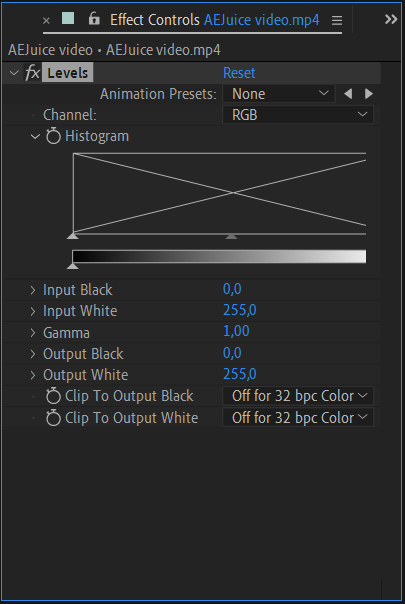Image resolution: width=405 pixels, height=604 pixels.
Task: Expand the Input Black property
Action: click(33, 290)
